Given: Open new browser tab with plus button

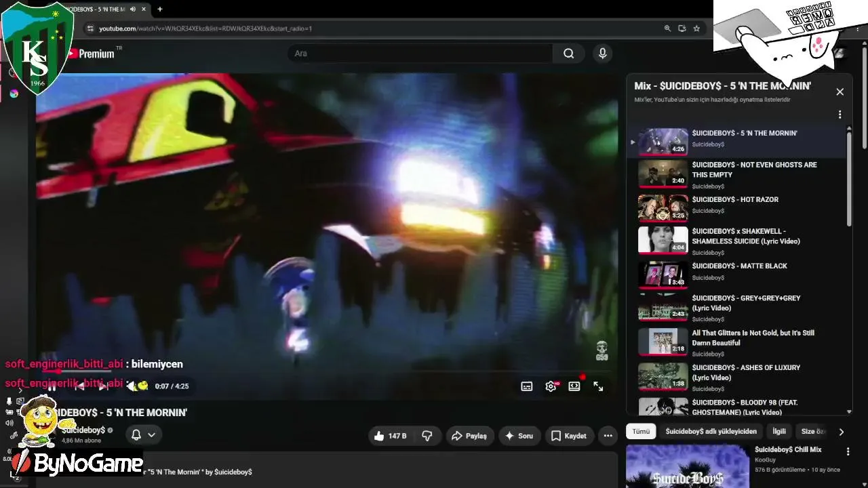Looking at the screenshot, I should [160, 9].
